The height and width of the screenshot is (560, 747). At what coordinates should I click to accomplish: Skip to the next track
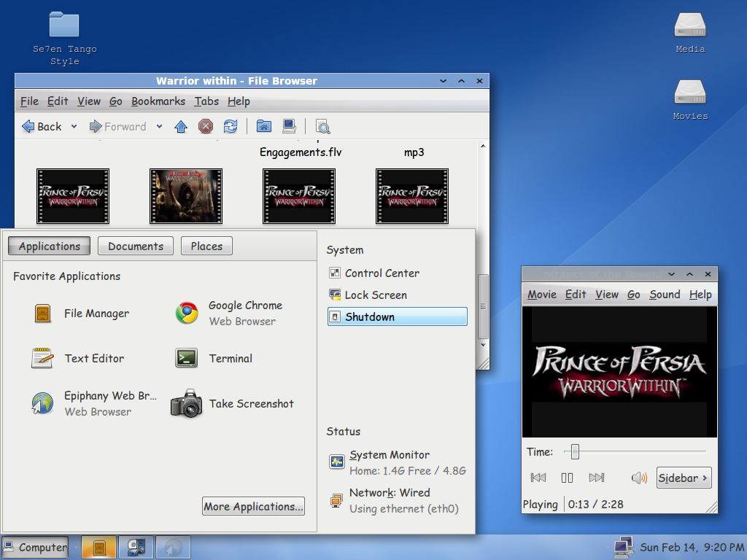pyautogui.click(x=597, y=478)
